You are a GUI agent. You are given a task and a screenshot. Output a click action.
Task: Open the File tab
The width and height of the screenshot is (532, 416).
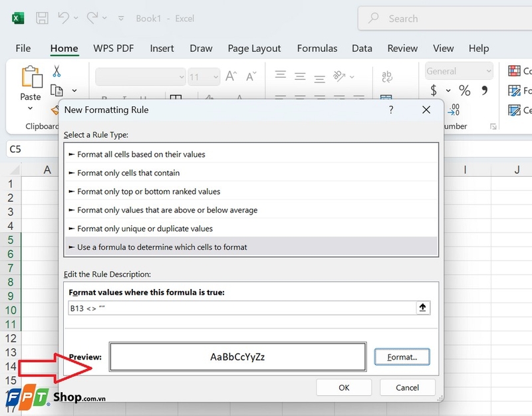click(23, 49)
